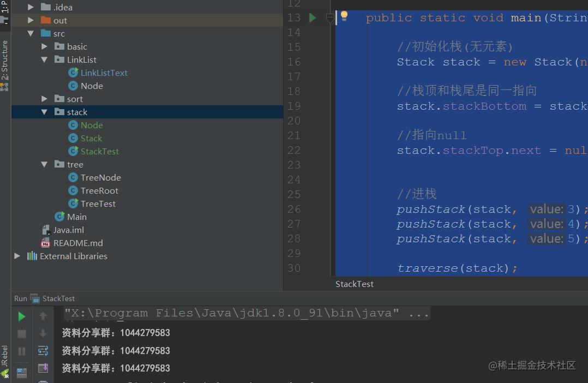
Task: Collapse the LinkList package arrow
Action: click(44, 59)
